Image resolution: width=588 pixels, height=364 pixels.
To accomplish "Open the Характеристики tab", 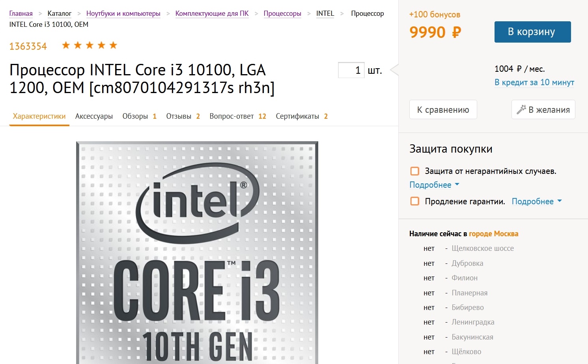I will point(39,116).
